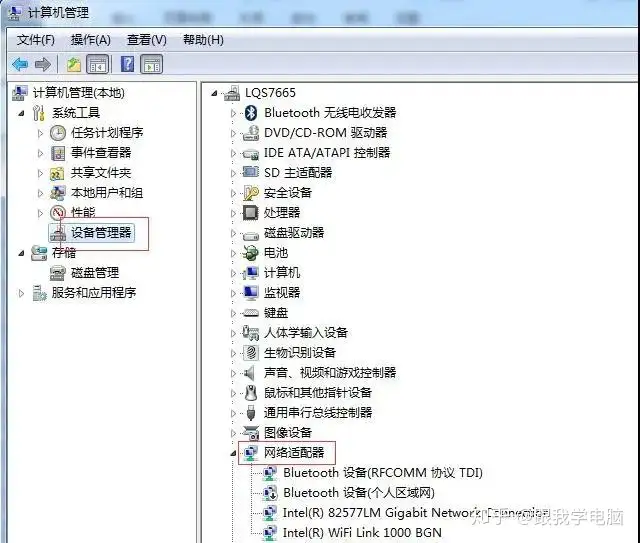Toggle the Show/Hide Action Pane toolbar button
The height and width of the screenshot is (543, 640).
tap(152, 64)
